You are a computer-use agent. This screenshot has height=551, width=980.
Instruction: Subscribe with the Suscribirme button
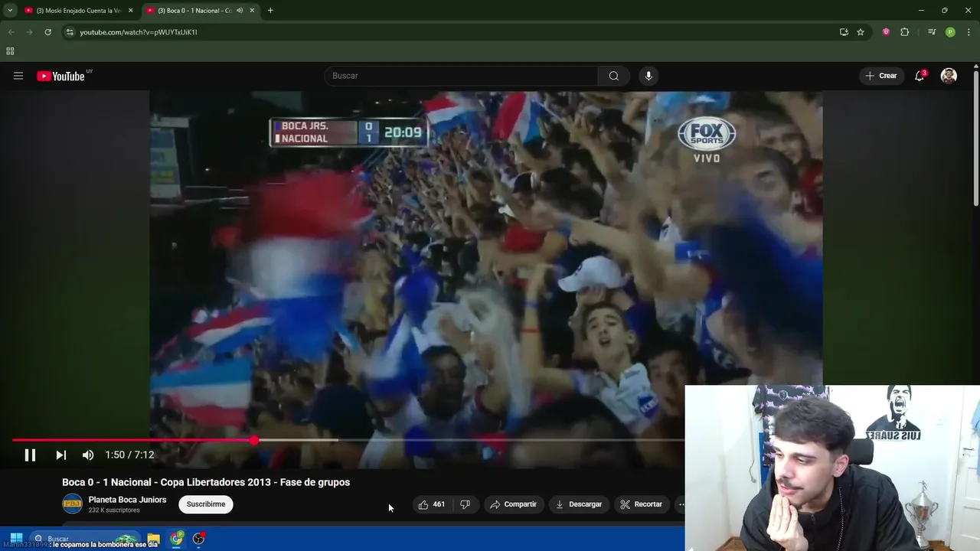[x=206, y=504]
